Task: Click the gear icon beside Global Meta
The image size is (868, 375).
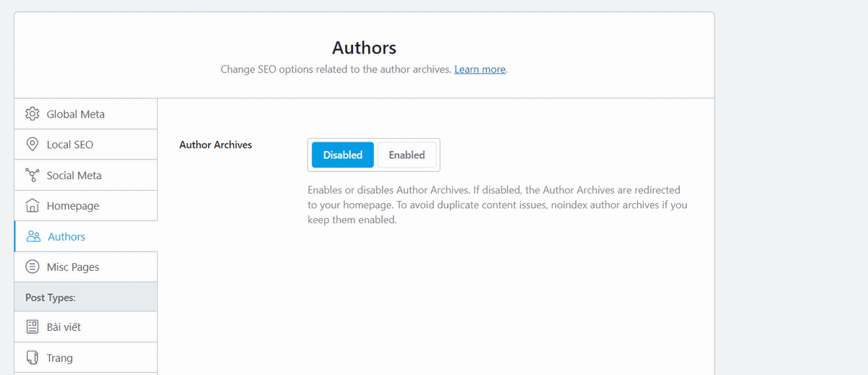Action: click(32, 114)
